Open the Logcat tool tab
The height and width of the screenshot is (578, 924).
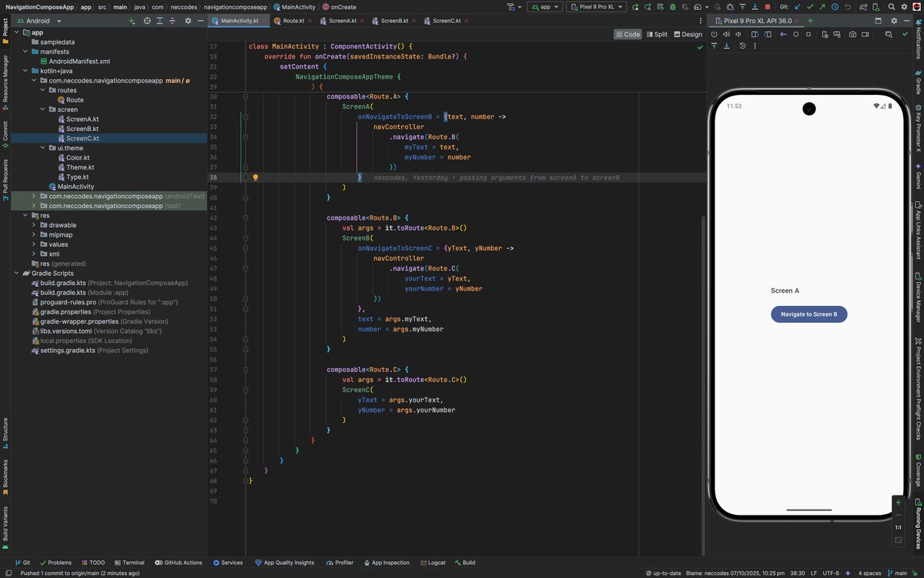(432, 563)
